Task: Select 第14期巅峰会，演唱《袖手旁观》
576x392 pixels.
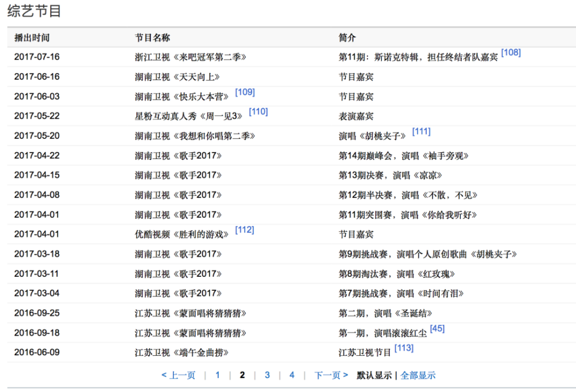Action: point(403,156)
